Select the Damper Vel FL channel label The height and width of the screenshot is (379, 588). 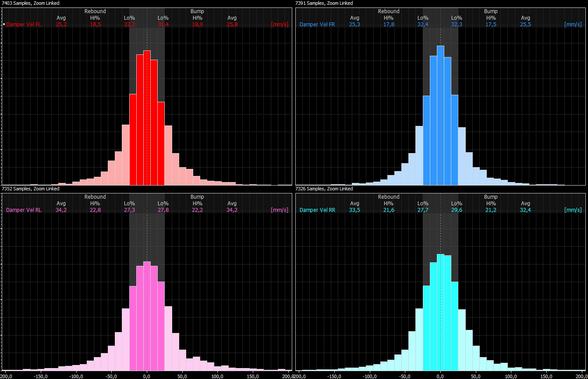tap(23, 25)
